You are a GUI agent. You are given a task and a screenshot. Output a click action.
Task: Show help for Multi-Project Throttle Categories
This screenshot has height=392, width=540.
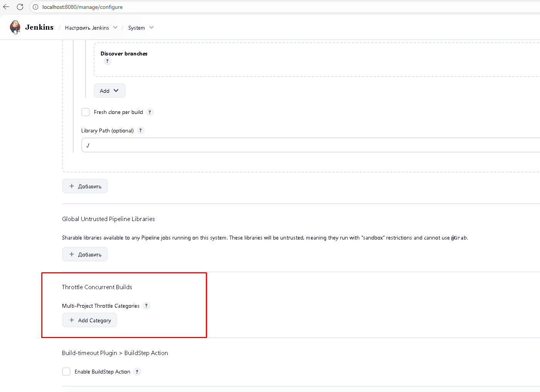[146, 306]
